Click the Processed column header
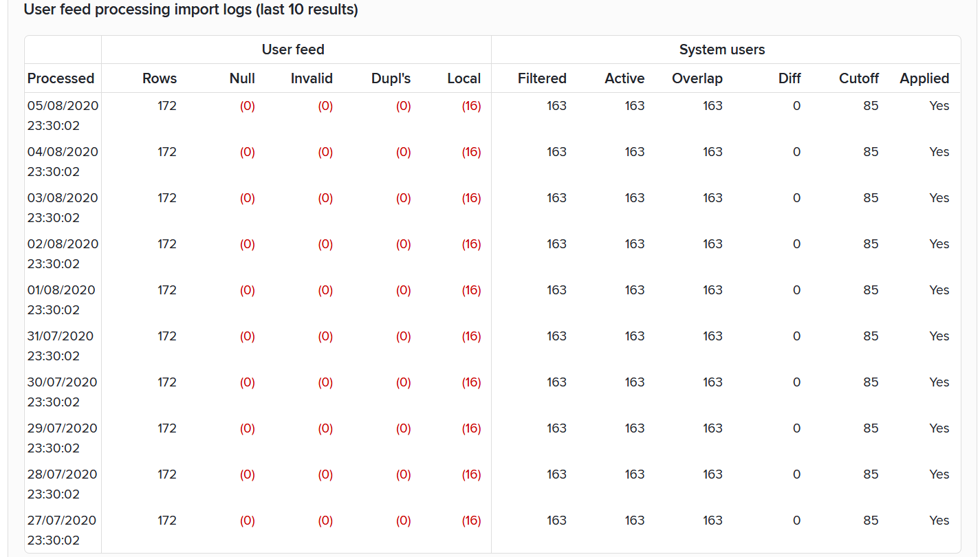This screenshot has height=557, width=980. (x=61, y=78)
